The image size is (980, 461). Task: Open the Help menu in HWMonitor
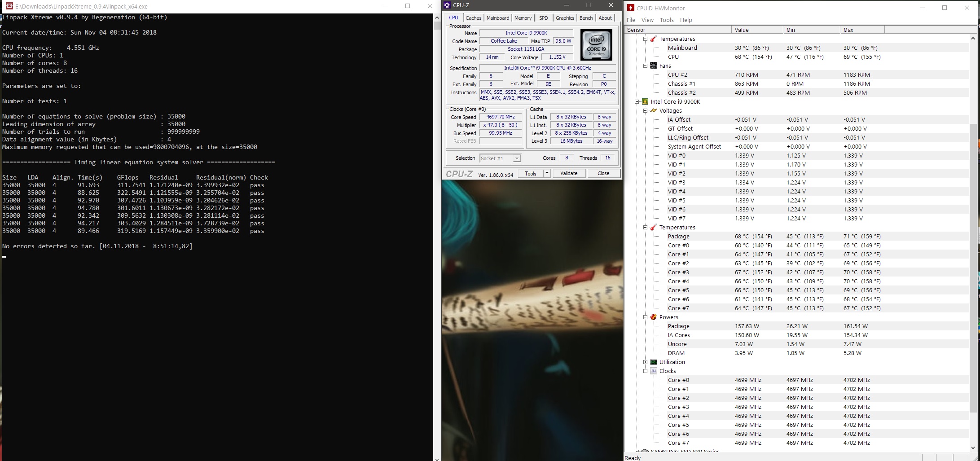click(686, 20)
